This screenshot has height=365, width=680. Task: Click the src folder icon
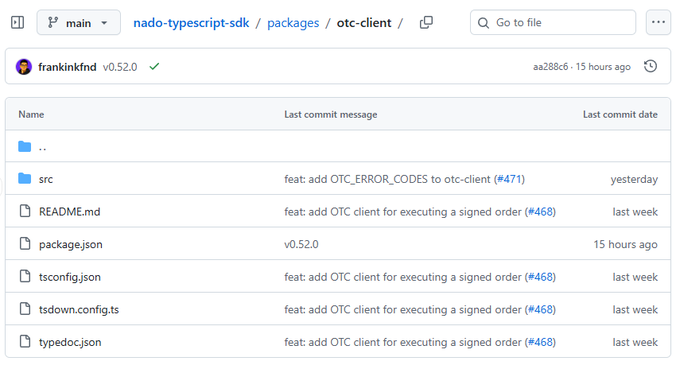[x=25, y=179]
